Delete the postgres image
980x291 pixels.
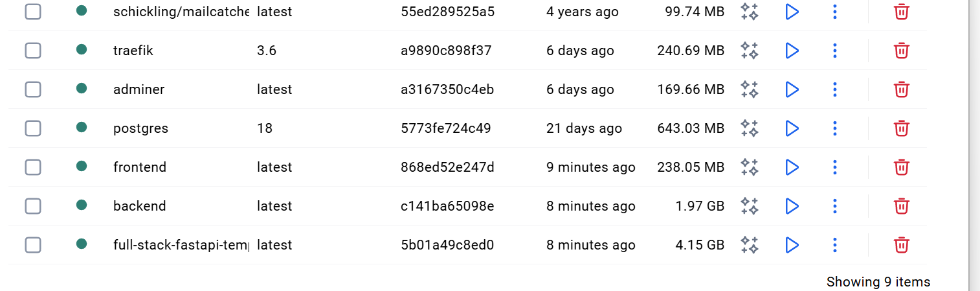(901, 128)
